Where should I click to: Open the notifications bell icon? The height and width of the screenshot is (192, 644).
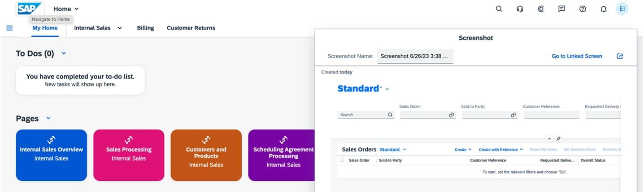tap(604, 9)
